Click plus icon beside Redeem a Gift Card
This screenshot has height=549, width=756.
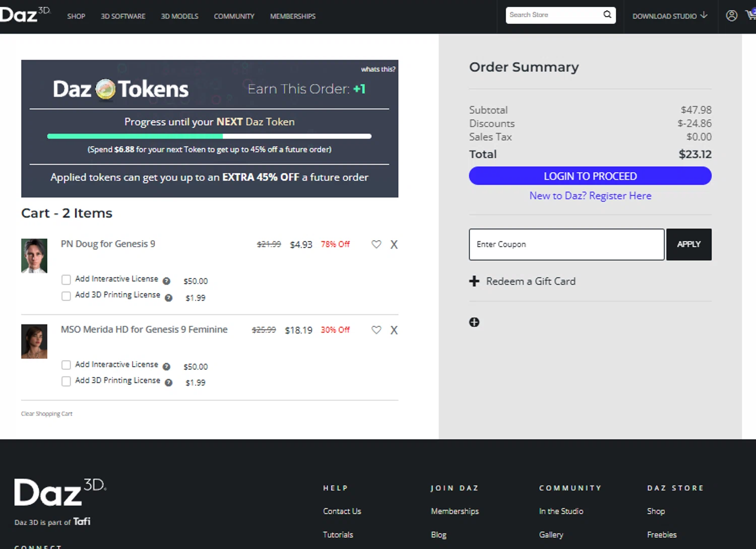pyautogui.click(x=474, y=281)
